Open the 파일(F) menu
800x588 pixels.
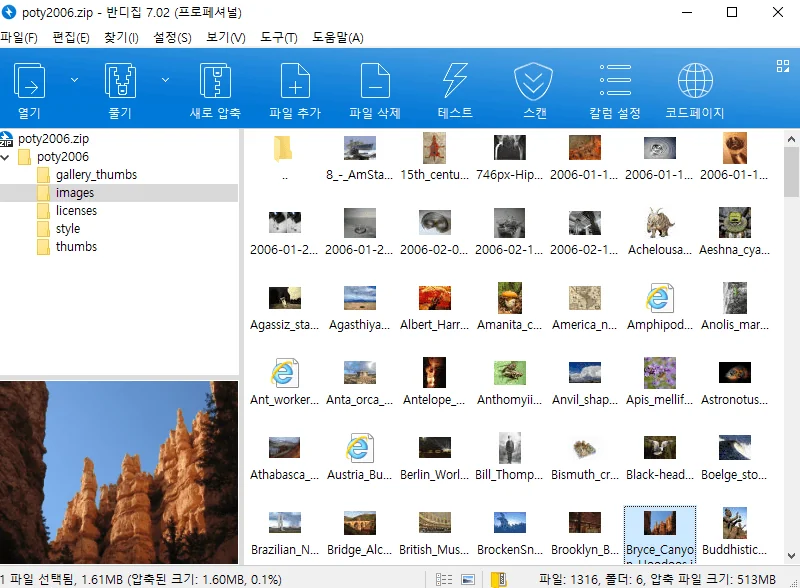click(x=19, y=38)
